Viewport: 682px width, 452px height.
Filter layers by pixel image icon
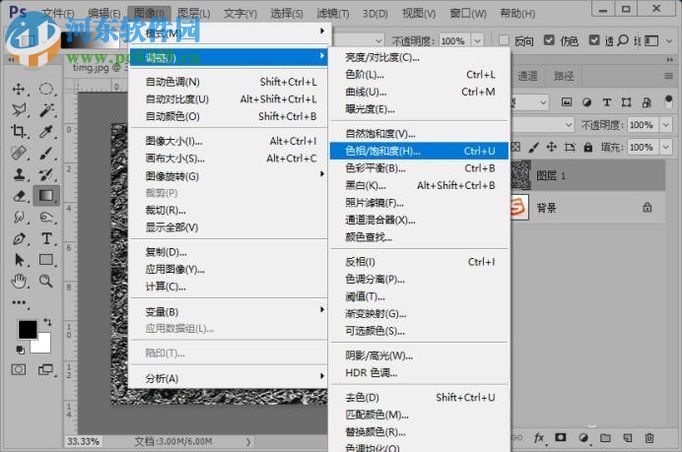[x=566, y=102]
